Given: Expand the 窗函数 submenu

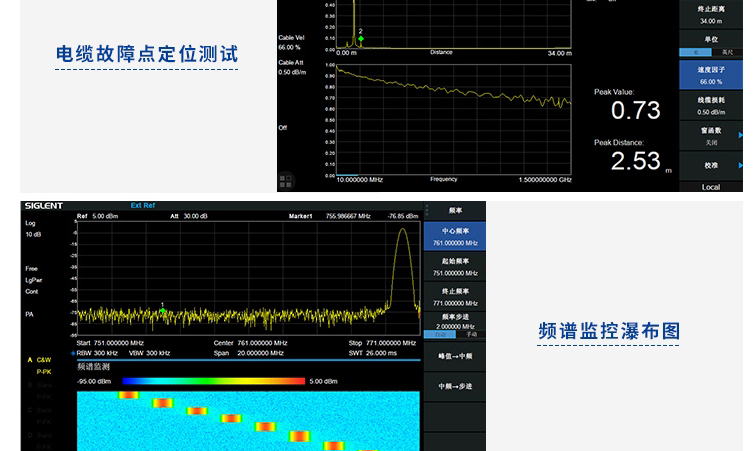Looking at the screenshot, I should click(x=711, y=135).
